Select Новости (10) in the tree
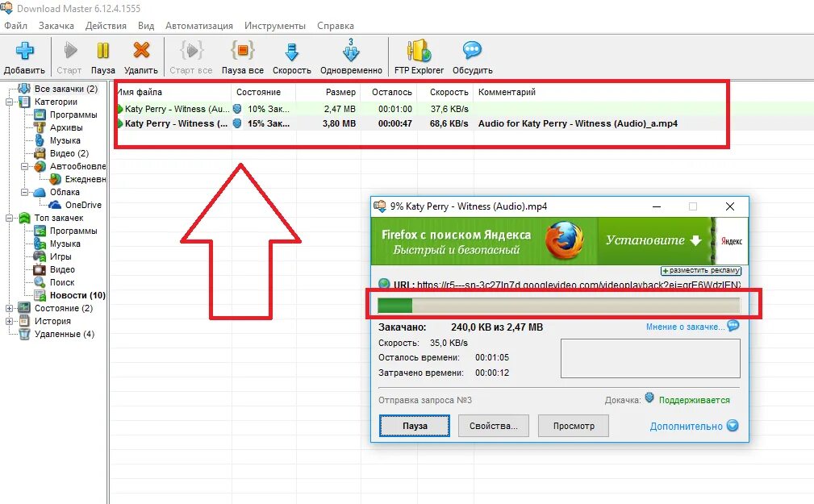Image resolution: width=814 pixels, height=504 pixels. (x=77, y=295)
